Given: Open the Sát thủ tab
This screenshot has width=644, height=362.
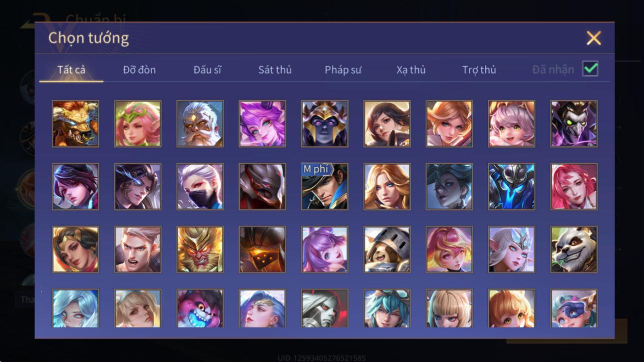Looking at the screenshot, I should click(275, 70).
